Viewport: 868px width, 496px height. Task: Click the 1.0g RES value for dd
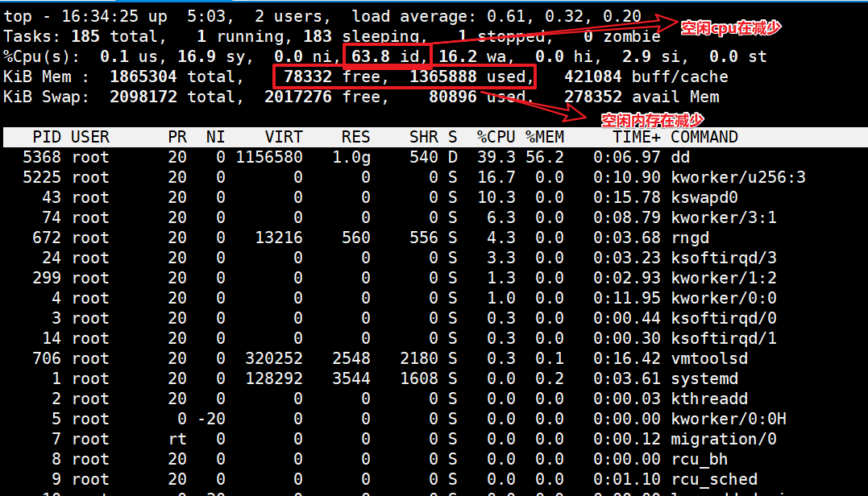(351, 158)
